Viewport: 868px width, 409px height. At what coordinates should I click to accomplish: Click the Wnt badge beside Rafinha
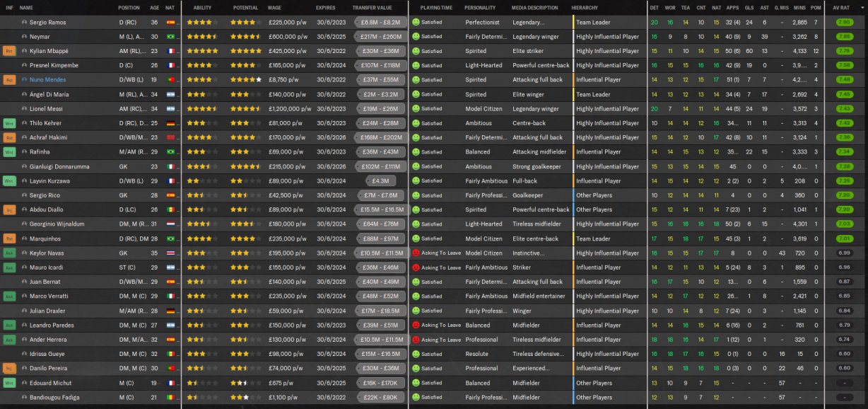pyautogui.click(x=9, y=152)
